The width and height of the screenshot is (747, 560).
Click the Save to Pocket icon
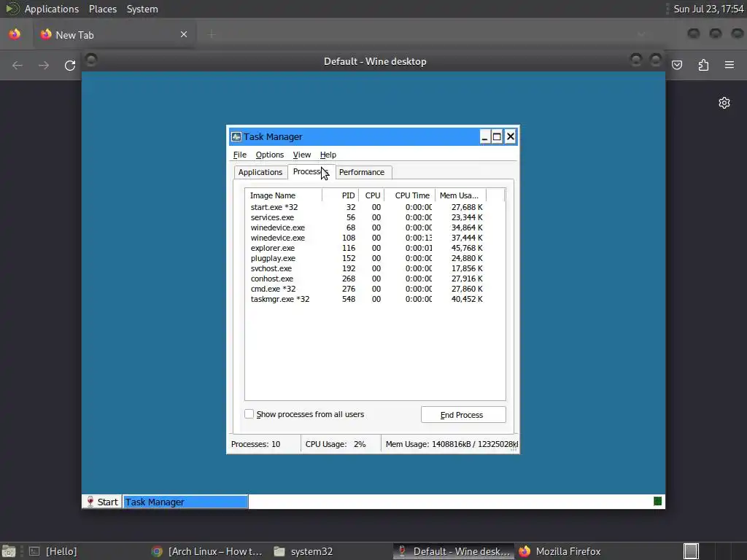677,65
